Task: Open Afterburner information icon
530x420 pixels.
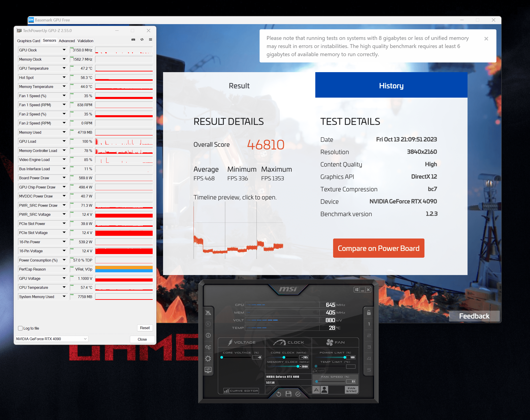Action: [x=208, y=335]
